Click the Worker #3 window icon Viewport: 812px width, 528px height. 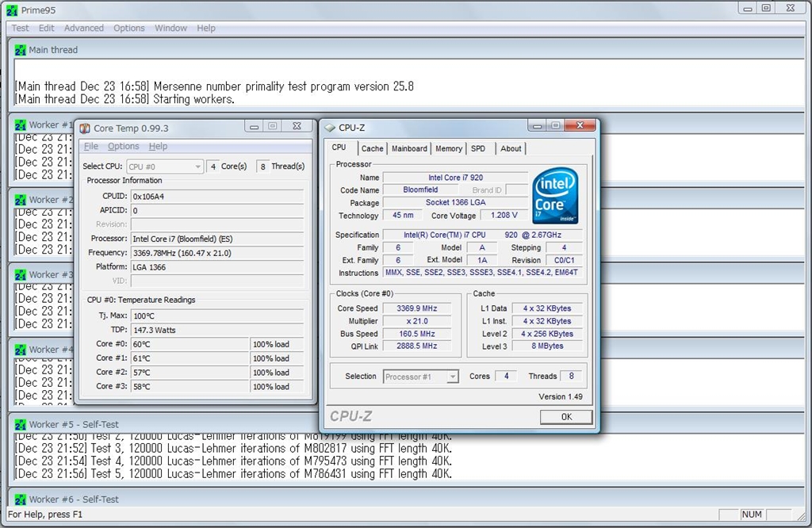(x=21, y=274)
